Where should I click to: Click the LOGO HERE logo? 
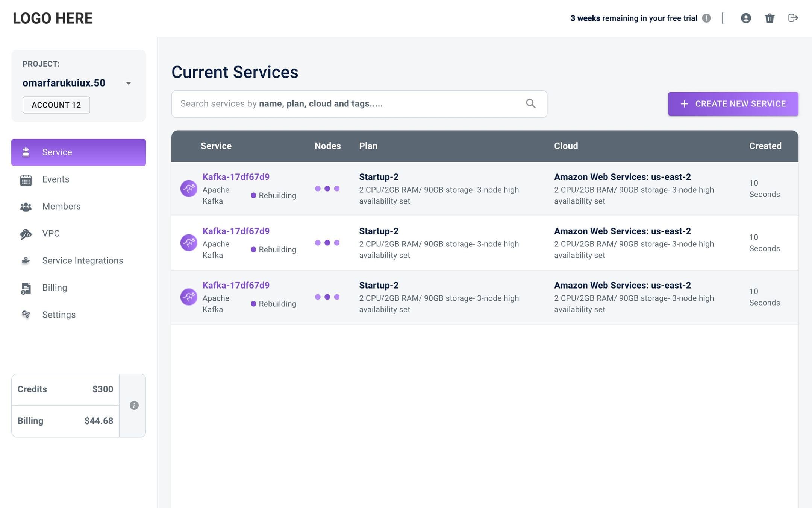[53, 18]
